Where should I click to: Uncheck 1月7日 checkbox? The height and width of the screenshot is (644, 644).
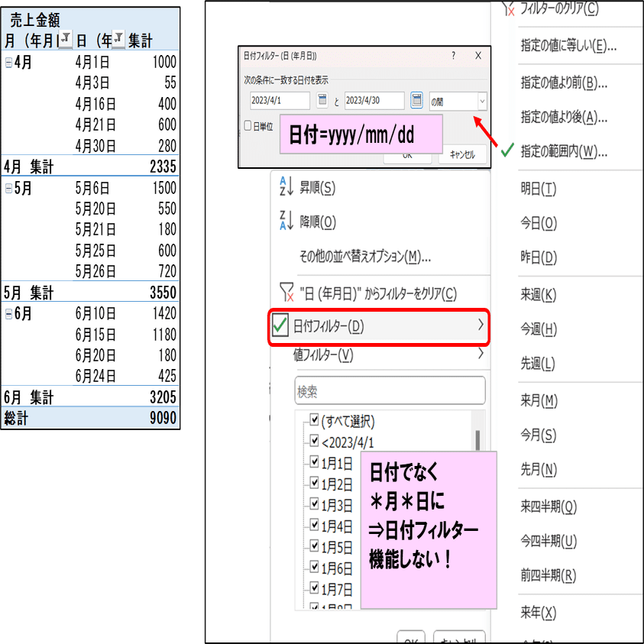[314, 587]
